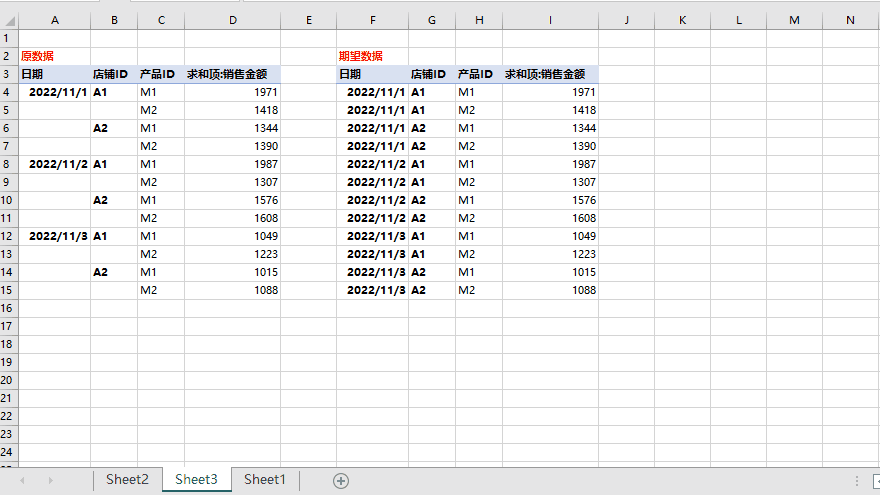Click cell A12 with date 2022/11/3
Screen dimensions: 880x495
click(55, 236)
